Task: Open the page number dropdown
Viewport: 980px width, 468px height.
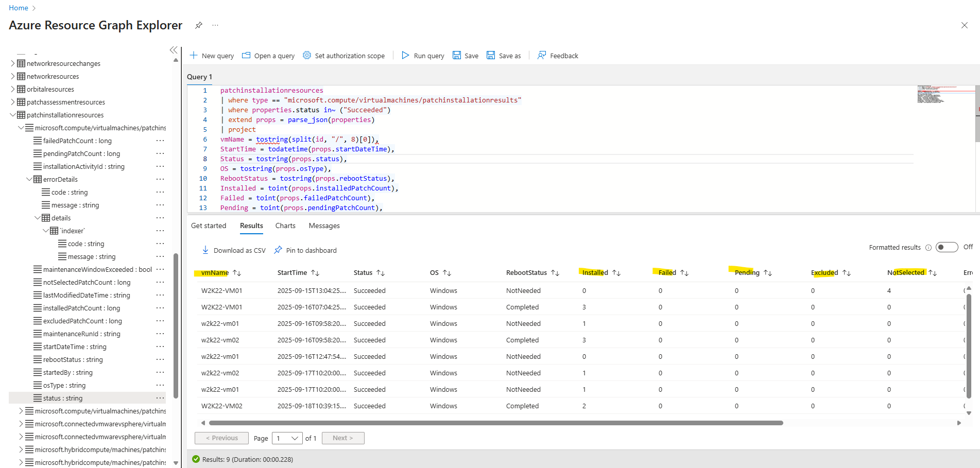Action: pyautogui.click(x=287, y=438)
